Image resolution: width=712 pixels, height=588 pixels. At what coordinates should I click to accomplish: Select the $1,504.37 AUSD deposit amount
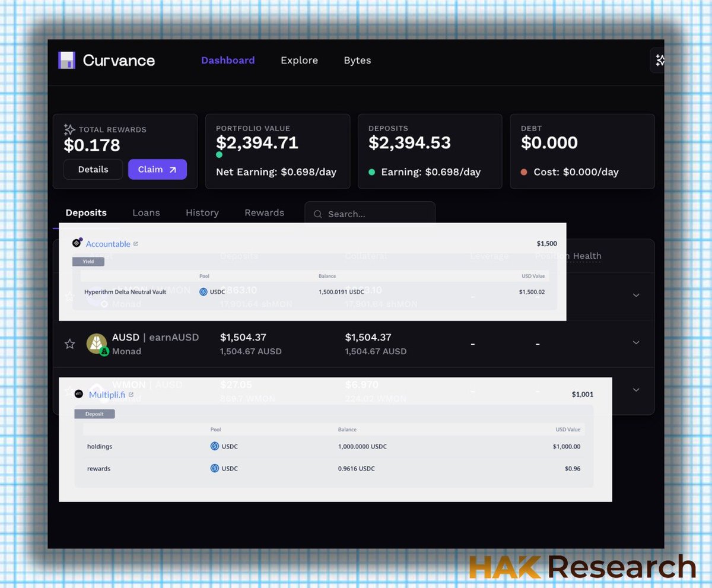point(243,337)
